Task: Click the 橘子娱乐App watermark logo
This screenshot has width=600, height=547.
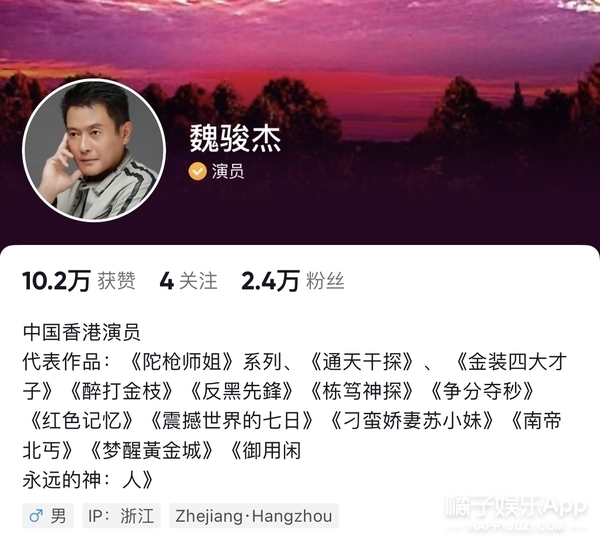Action: (516, 506)
